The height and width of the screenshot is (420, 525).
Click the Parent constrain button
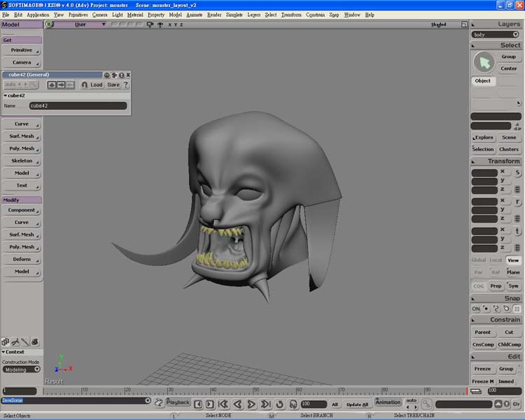(x=482, y=332)
